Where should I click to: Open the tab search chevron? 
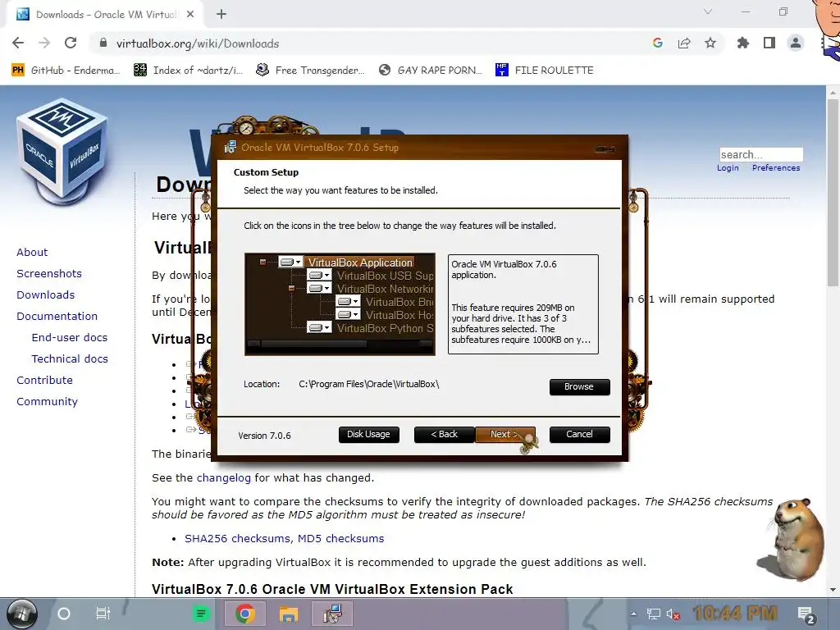coord(708,11)
